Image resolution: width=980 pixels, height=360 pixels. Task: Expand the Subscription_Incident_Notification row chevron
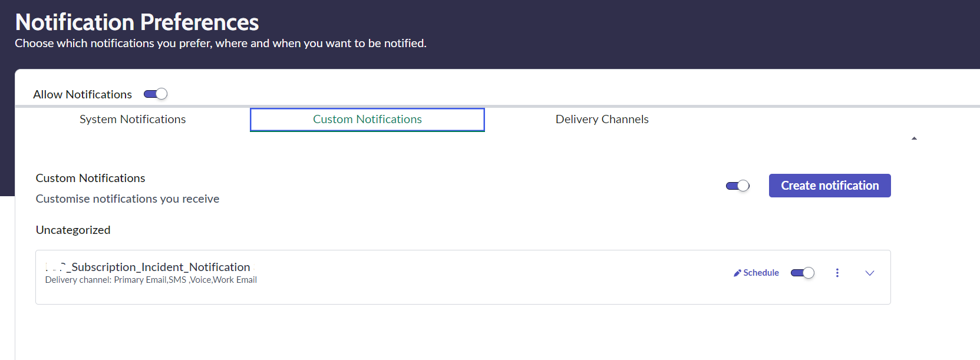click(869, 273)
